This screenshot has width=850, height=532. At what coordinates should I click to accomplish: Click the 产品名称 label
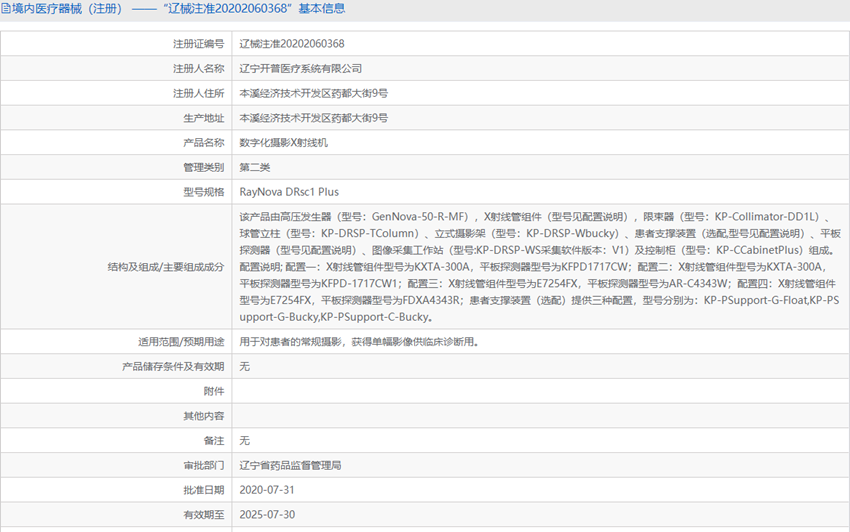coord(204,143)
